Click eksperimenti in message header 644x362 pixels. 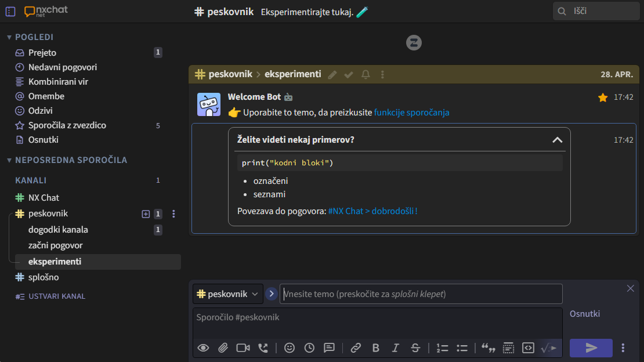coord(293,74)
